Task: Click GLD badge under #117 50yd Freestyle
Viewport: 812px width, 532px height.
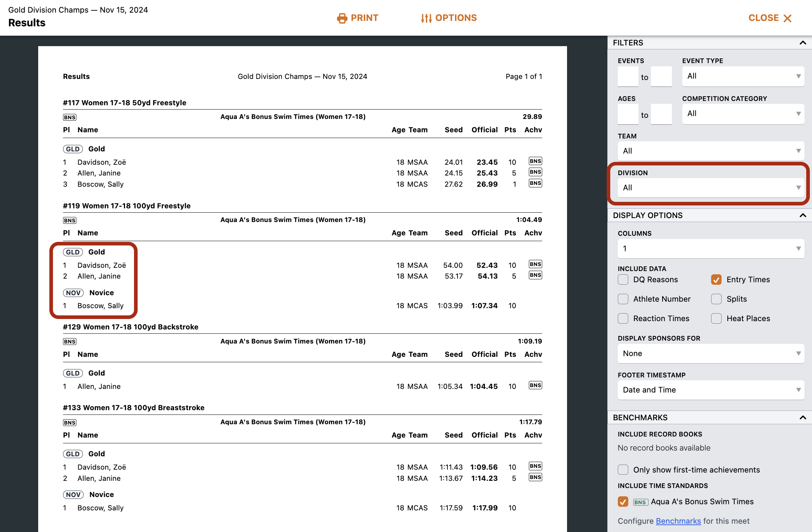Action: (x=73, y=149)
